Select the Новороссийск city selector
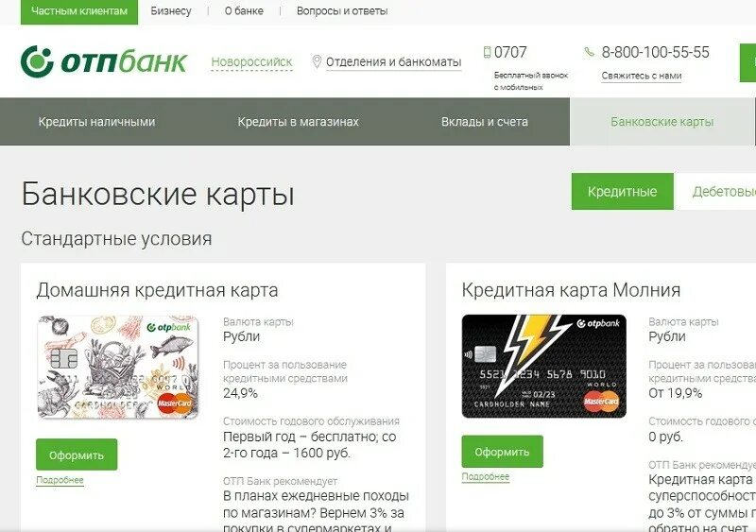 pyautogui.click(x=251, y=62)
